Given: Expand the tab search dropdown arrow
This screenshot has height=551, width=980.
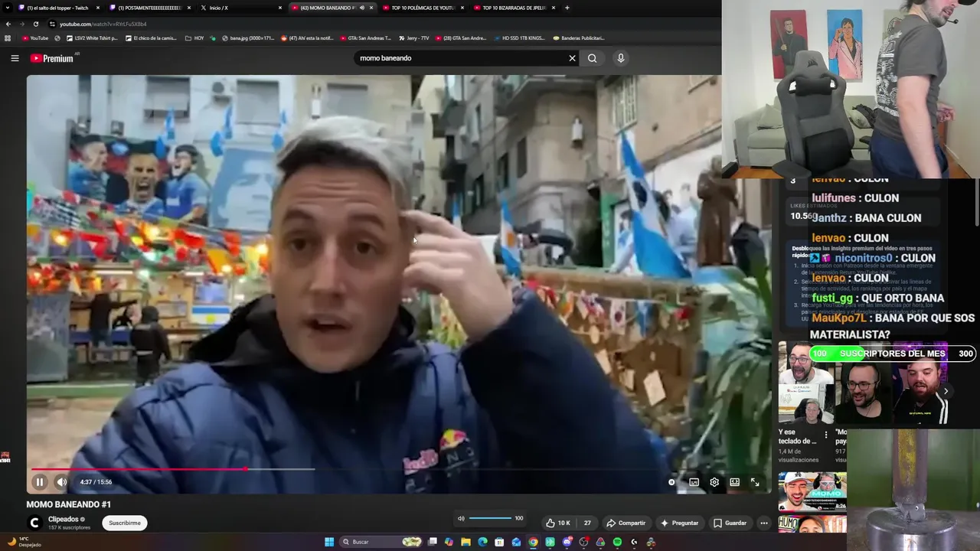Looking at the screenshot, I should coord(6,8).
